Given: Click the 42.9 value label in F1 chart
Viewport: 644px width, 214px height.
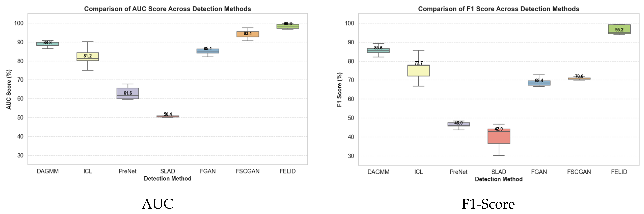Looking at the screenshot, I should (499, 129).
